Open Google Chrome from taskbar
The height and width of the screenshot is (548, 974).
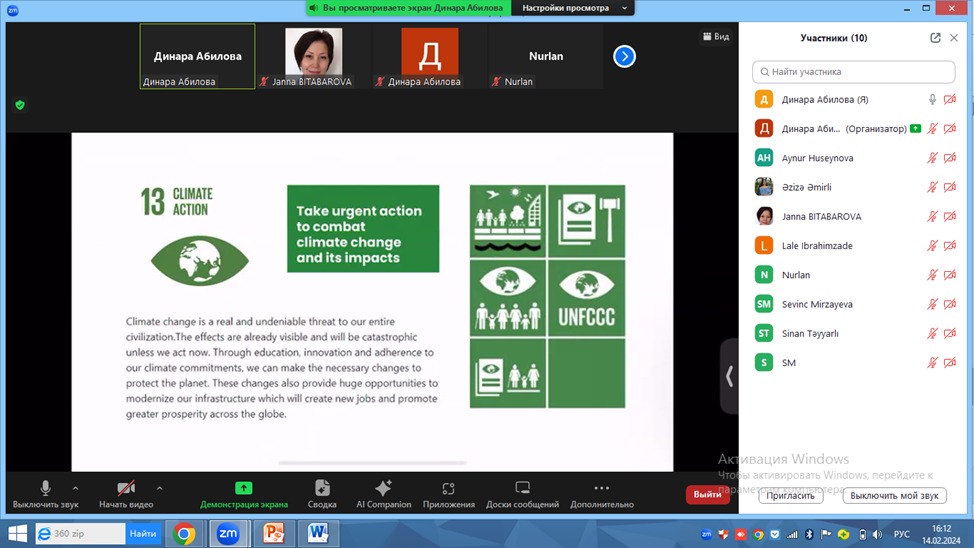click(184, 534)
